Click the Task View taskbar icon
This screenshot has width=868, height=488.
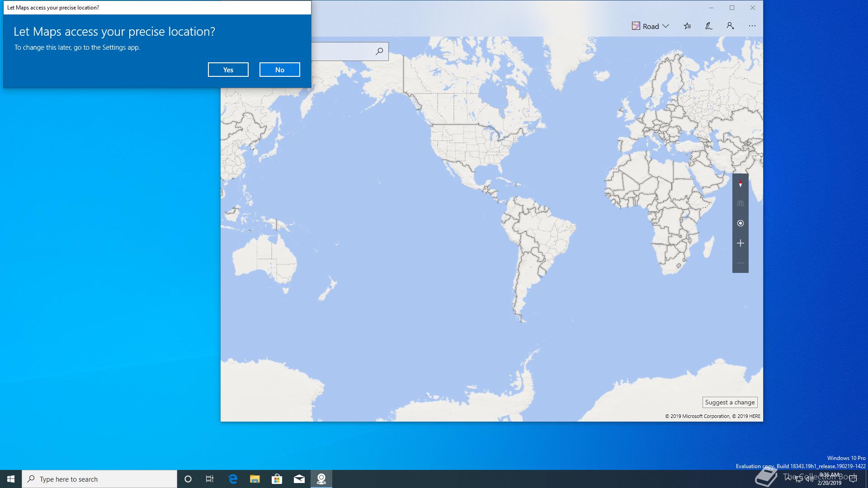coord(210,479)
